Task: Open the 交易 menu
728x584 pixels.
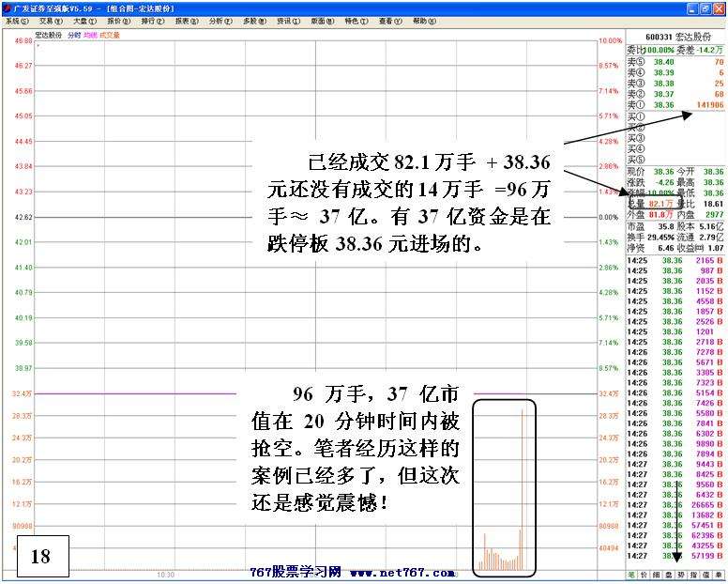Action: click(51, 21)
